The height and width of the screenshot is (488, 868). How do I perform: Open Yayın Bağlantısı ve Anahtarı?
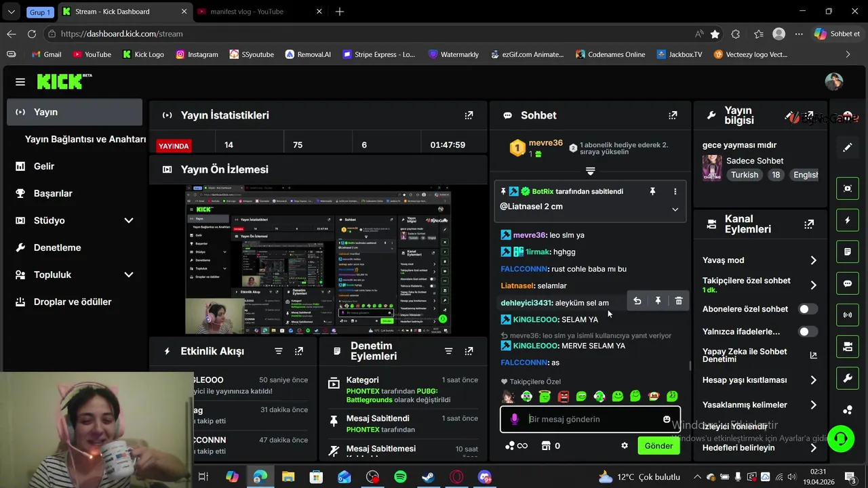tap(85, 139)
